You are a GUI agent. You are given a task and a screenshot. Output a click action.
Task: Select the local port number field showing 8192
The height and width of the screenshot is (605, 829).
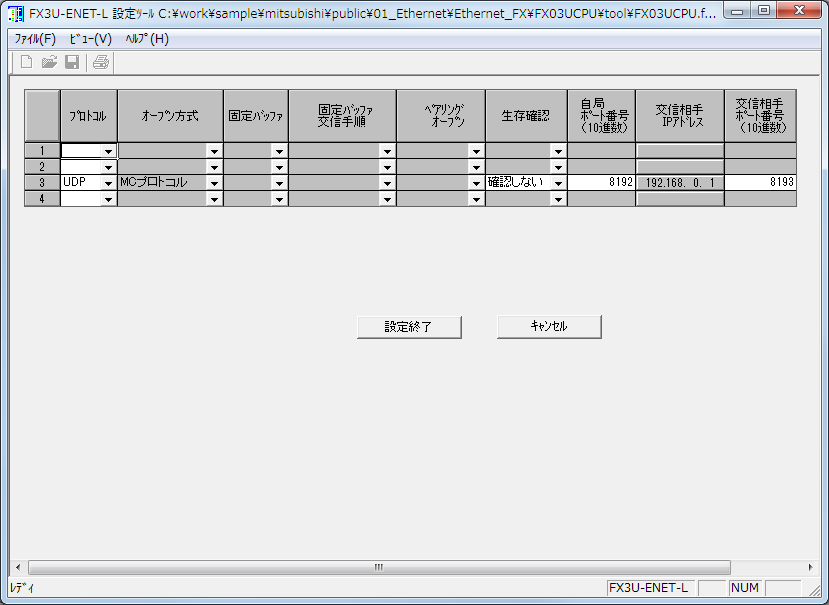(600, 181)
